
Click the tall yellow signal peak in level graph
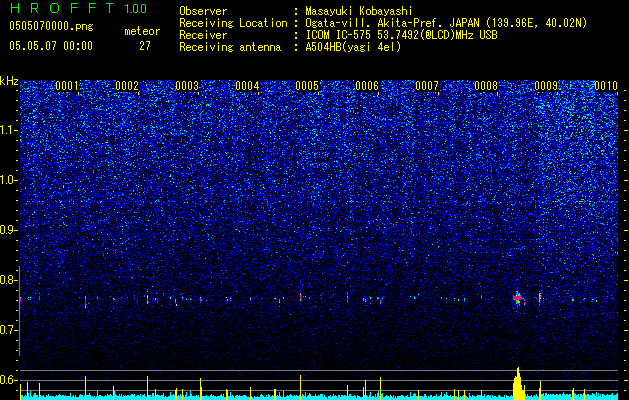click(x=518, y=383)
